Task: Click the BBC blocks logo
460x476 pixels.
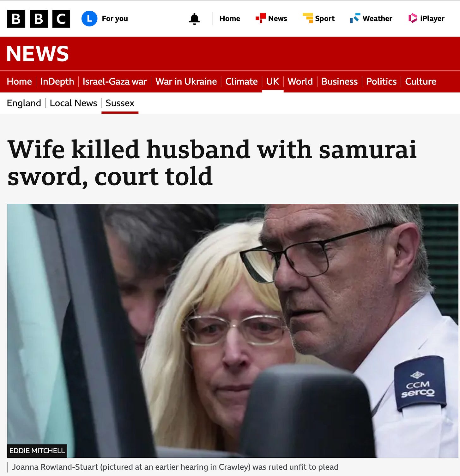Action: tap(39, 19)
